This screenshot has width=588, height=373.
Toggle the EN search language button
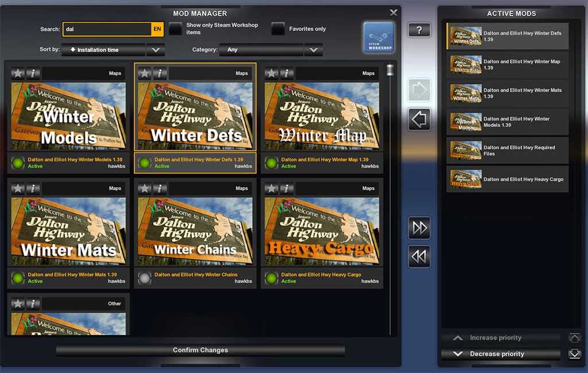(157, 29)
